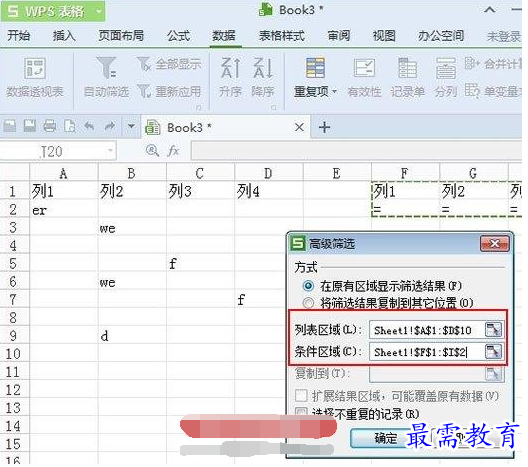Redo the last action
Image resolution: width=528 pixels, height=467 pixels.
(109, 127)
